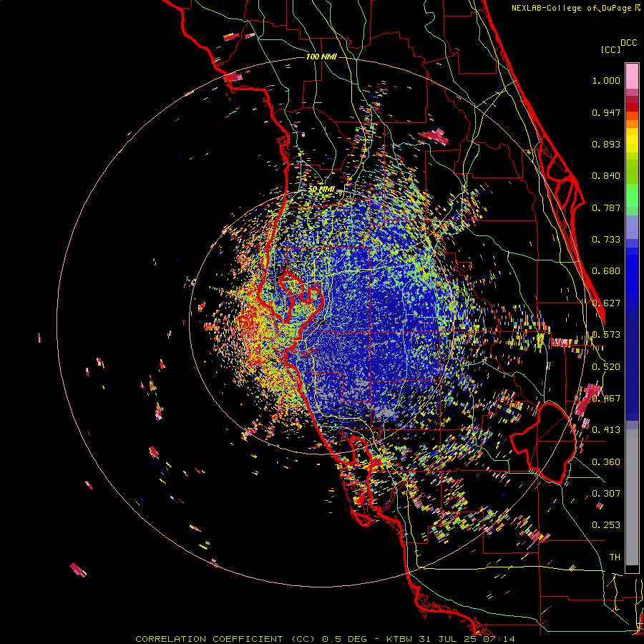Click the 0.307 scale value
This screenshot has width=644, height=644.
click(606, 493)
